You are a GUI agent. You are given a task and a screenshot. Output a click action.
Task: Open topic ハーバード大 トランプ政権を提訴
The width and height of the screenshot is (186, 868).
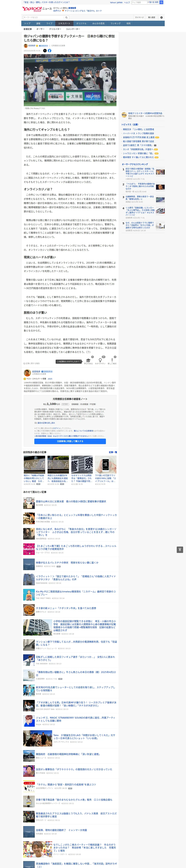click(x=138, y=133)
